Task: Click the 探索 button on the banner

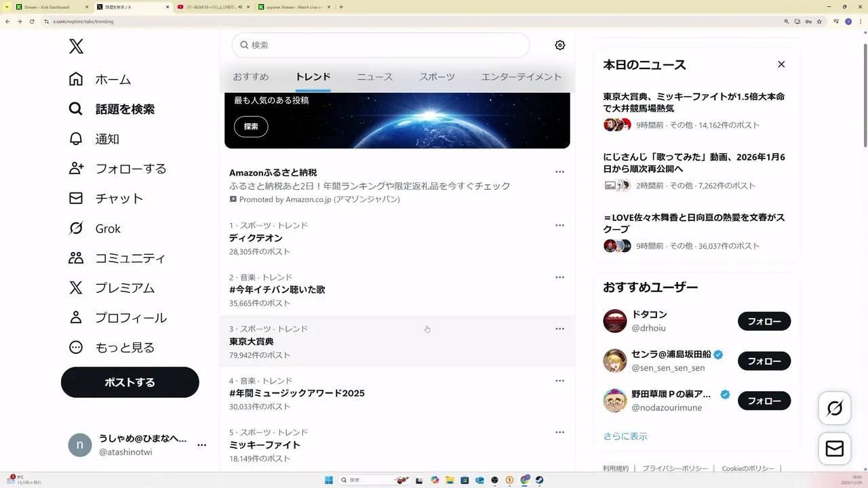Action: click(251, 127)
